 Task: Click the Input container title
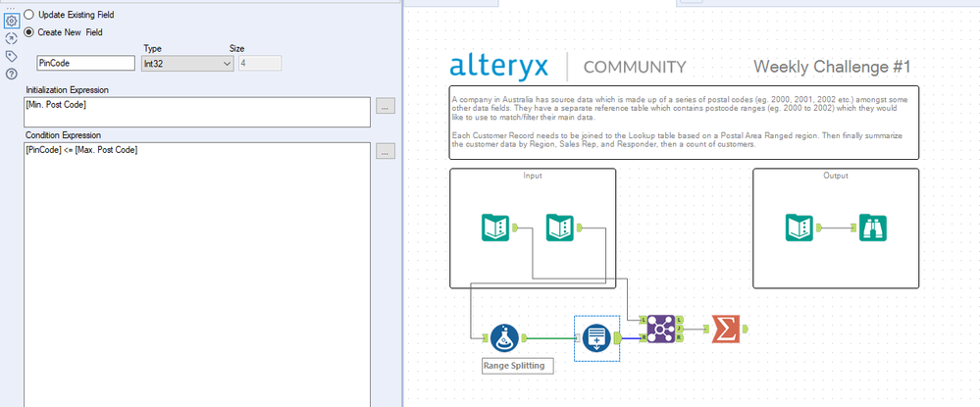click(x=533, y=176)
